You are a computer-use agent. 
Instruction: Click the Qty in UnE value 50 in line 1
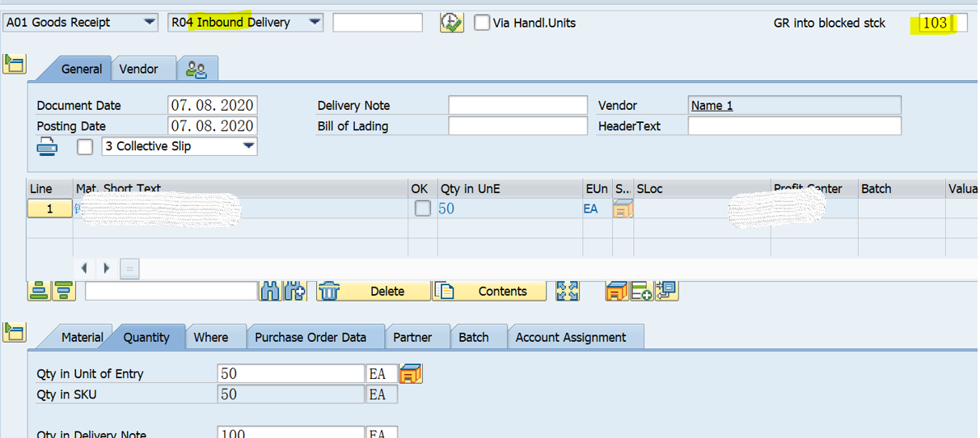coord(446,208)
